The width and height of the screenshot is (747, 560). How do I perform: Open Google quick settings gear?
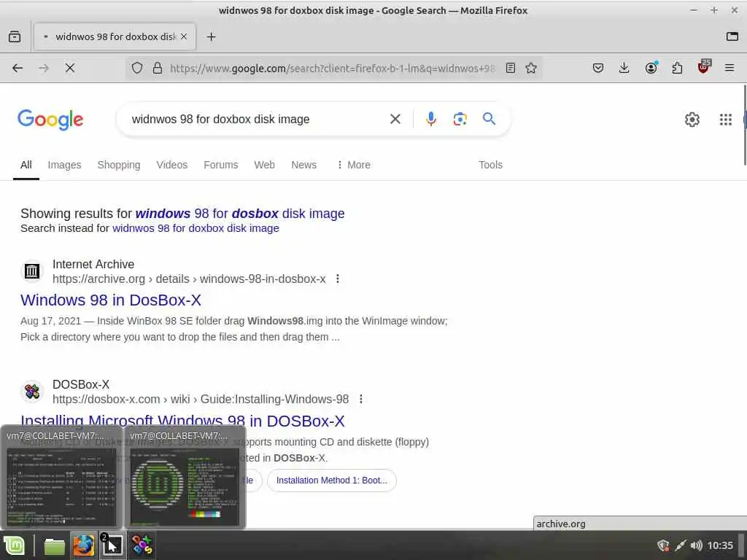[x=692, y=119]
